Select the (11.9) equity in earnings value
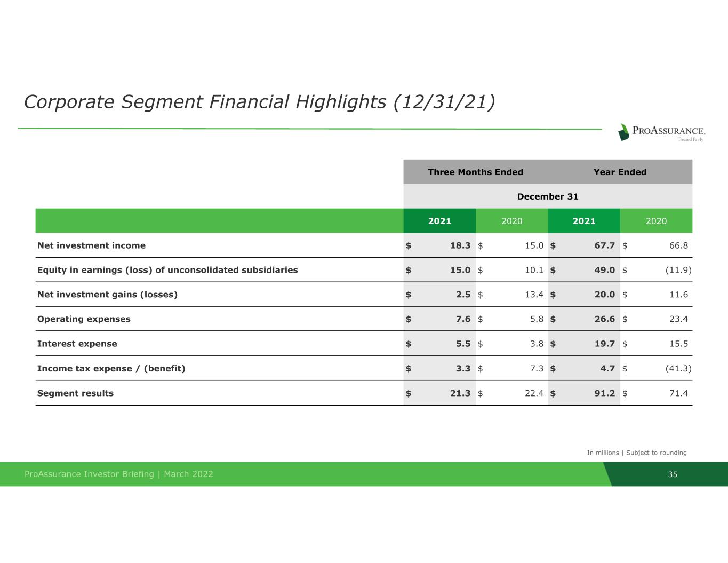Viewport: 728px width, 563px height. (678, 270)
